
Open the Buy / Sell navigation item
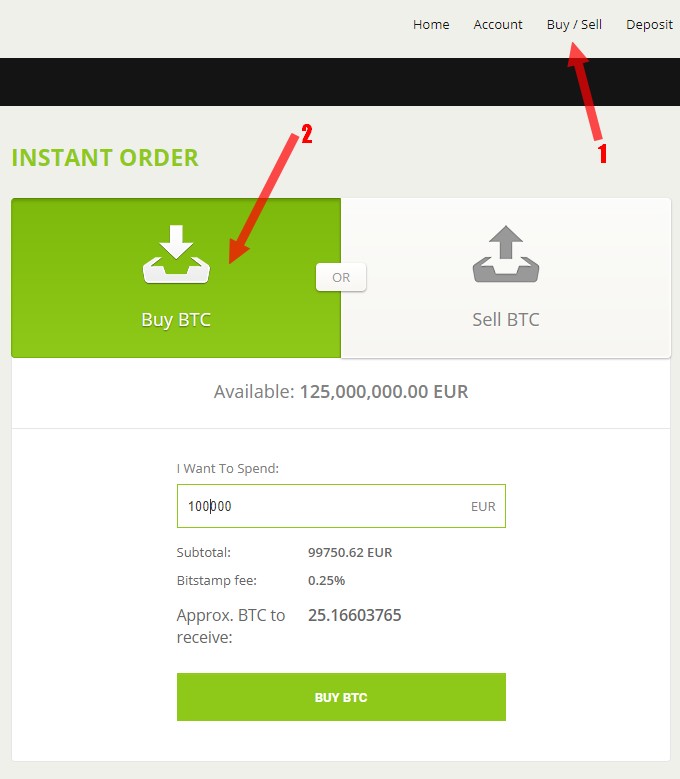[574, 24]
